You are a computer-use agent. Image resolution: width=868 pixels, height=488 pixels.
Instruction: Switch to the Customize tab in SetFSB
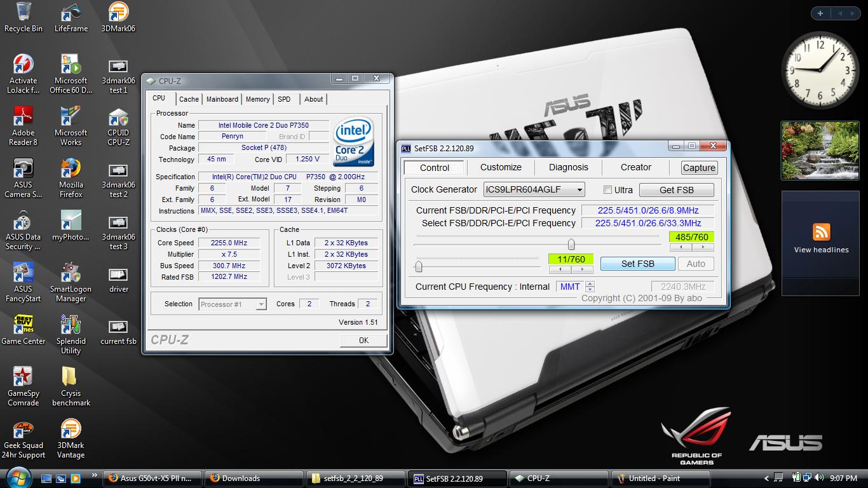(501, 167)
